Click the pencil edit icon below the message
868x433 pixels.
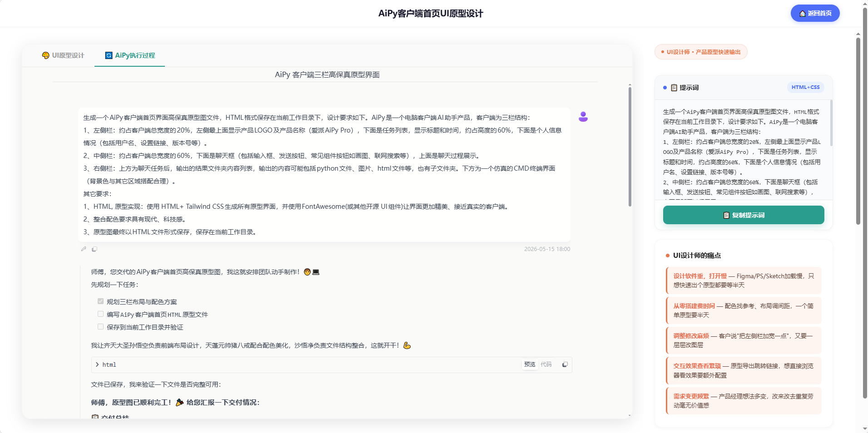pos(84,249)
